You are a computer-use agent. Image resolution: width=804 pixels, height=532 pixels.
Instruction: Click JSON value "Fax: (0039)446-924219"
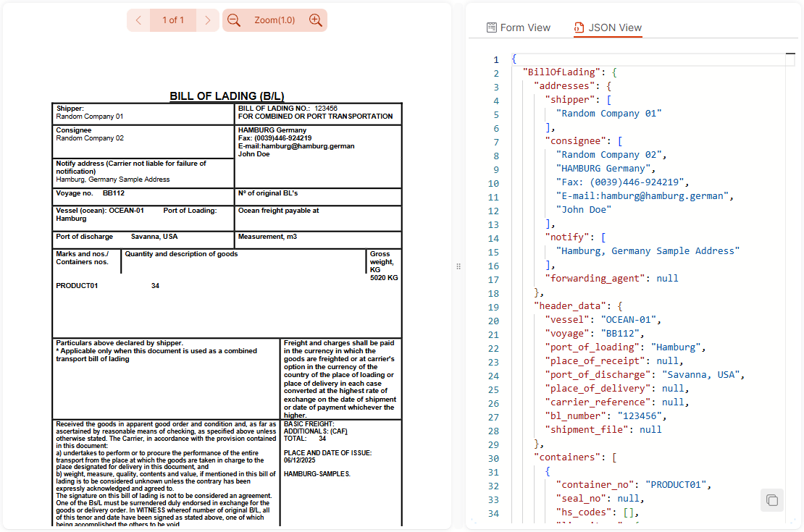pos(620,182)
